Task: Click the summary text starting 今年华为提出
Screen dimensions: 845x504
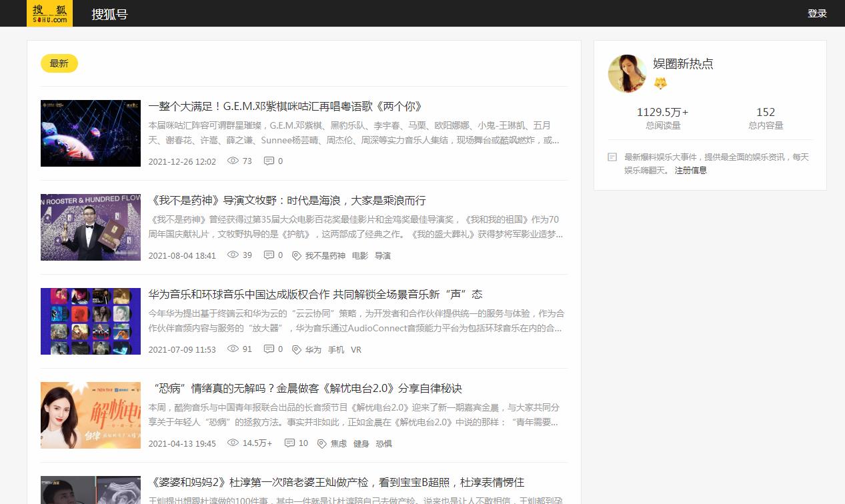Action: point(356,321)
